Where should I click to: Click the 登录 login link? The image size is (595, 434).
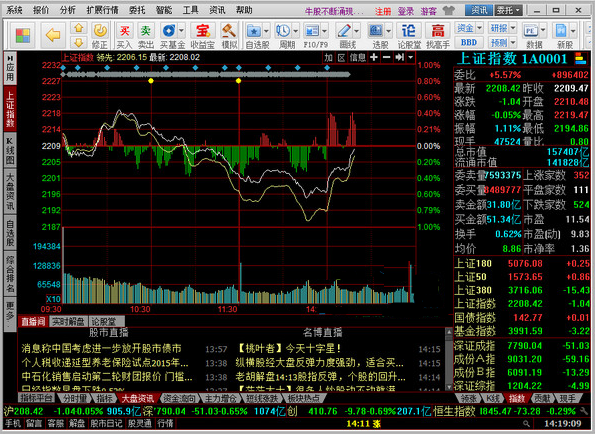405,11
